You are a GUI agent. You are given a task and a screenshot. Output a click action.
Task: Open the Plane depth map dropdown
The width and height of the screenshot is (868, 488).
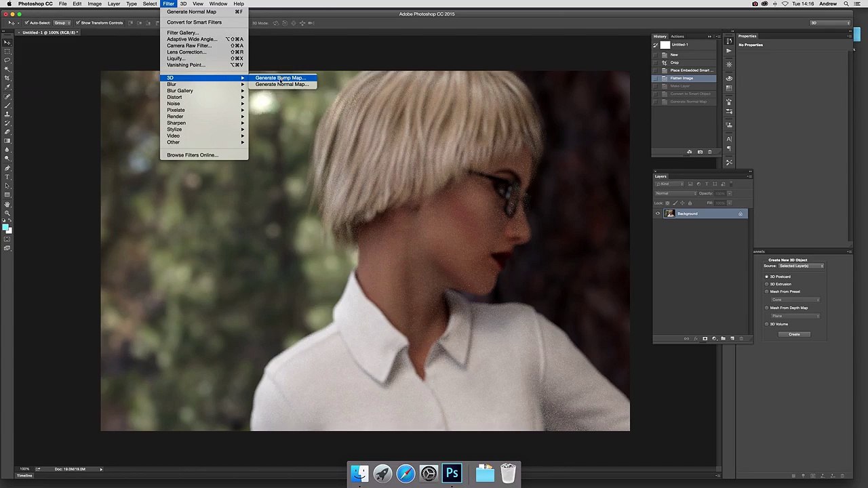795,316
